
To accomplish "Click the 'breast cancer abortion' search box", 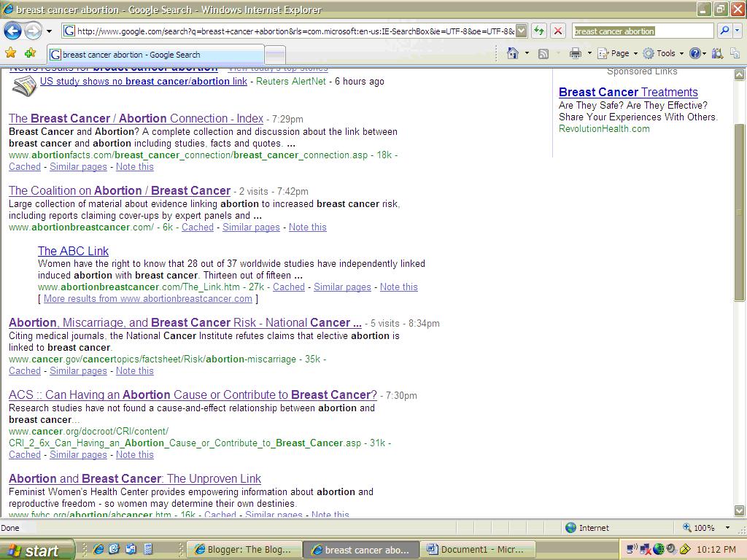I will point(642,31).
